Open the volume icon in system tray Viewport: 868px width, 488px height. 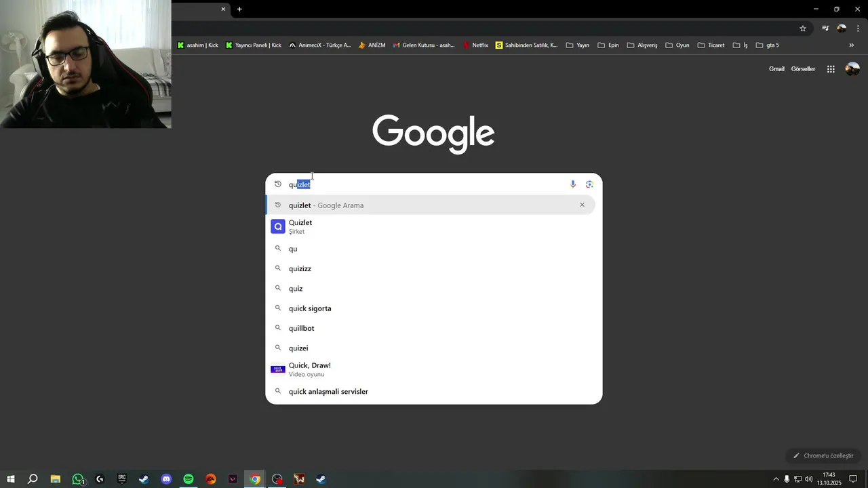[x=808, y=479]
